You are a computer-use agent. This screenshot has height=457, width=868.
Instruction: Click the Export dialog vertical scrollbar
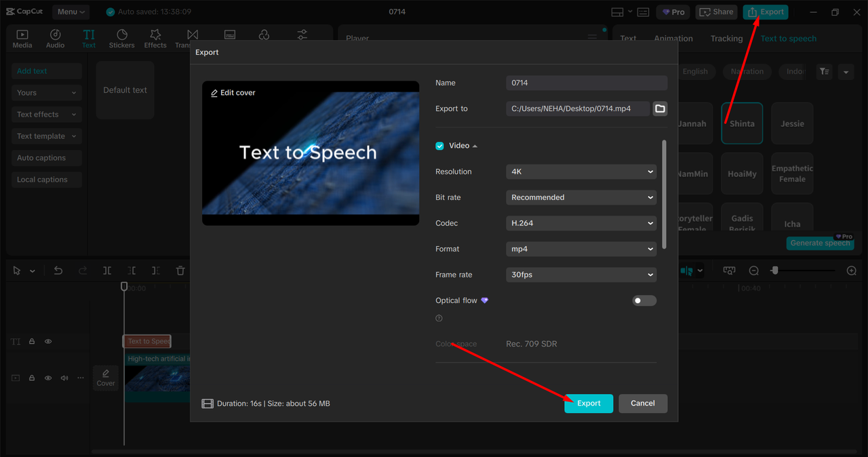click(x=664, y=195)
